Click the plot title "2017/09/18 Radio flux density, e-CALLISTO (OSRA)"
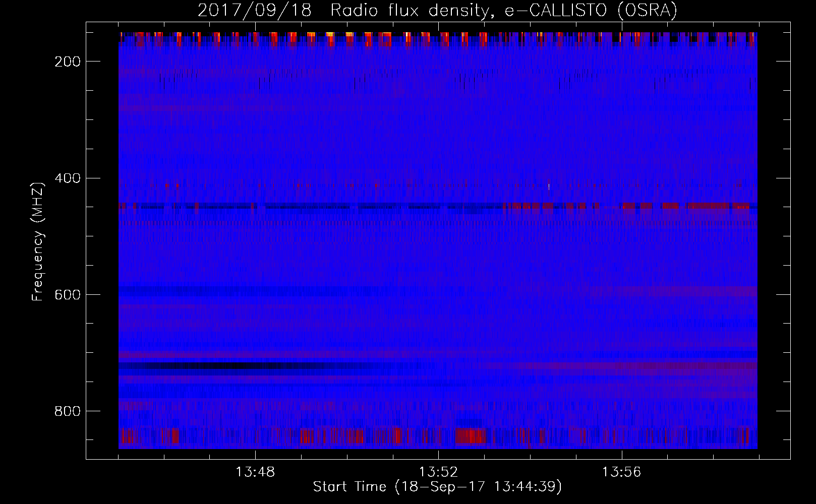 click(437, 10)
